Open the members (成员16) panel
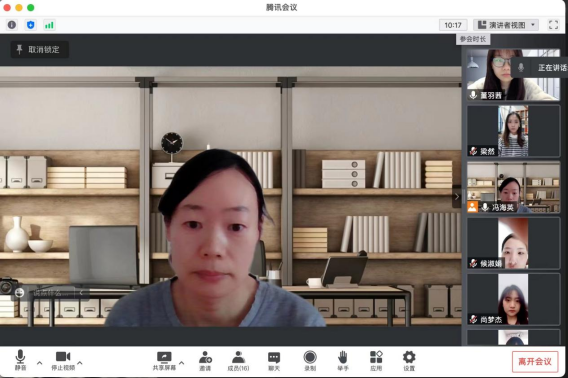Image resolution: width=568 pixels, height=378 pixels. click(x=238, y=360)
